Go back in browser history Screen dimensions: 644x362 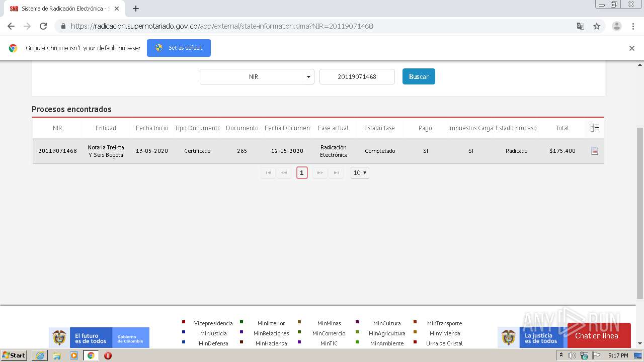(11, 26)
